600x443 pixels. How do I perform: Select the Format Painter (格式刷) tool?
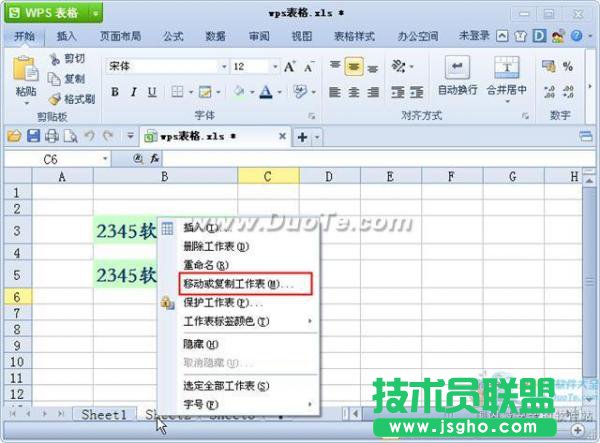(x=72, y=99)
